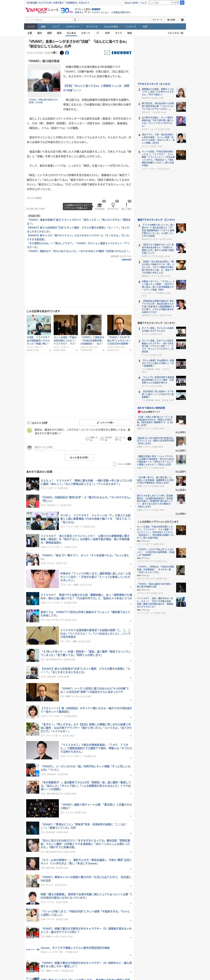Select the 経済 category sub-tab
This screenshot has width=210, height=980.
point(59,33)
